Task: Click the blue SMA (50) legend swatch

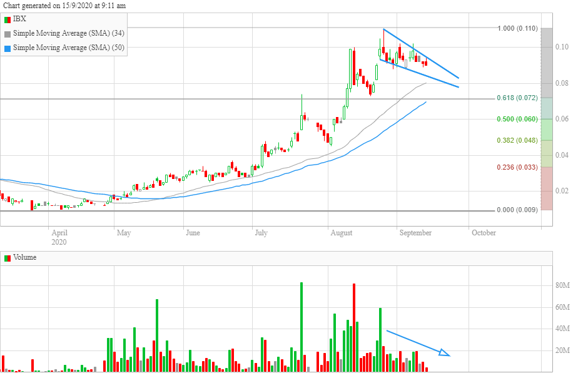Action: click(x=8, y=48)
